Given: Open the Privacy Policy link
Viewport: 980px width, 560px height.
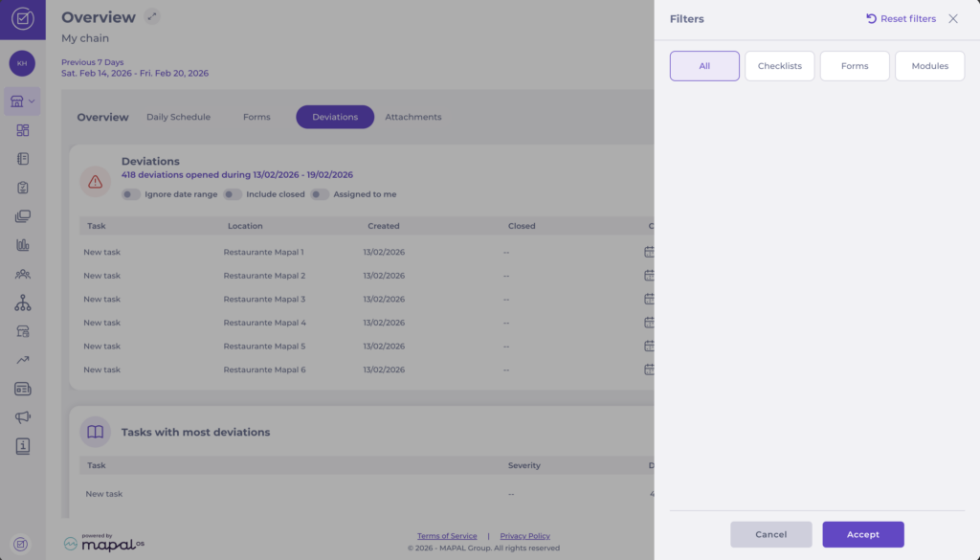Looking at the screenshot, I should pyautogui.click(x=524, y=536).
